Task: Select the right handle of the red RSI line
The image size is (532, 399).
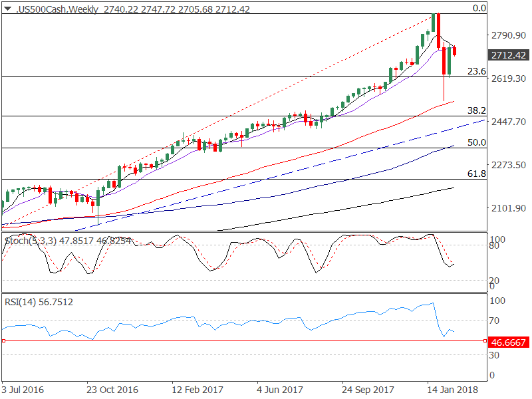Action: pyautogui.click(x=485, y=340)
